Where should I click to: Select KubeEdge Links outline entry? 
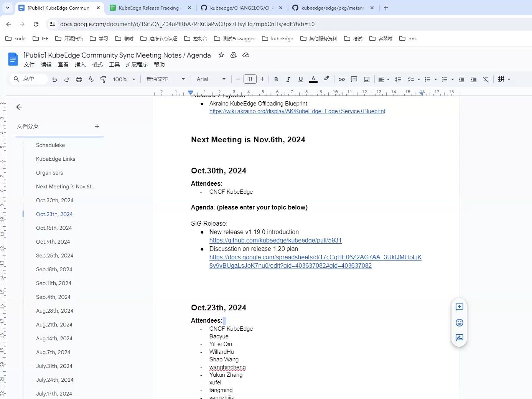[x=56, y=159]
